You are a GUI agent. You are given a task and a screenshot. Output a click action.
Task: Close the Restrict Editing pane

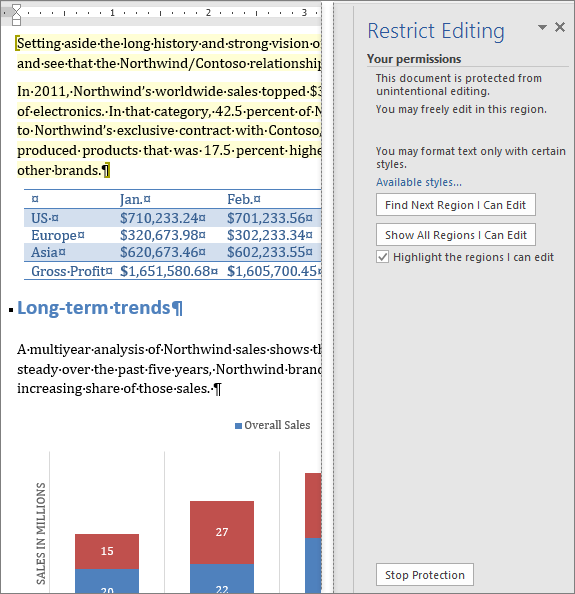coord(559,27)
